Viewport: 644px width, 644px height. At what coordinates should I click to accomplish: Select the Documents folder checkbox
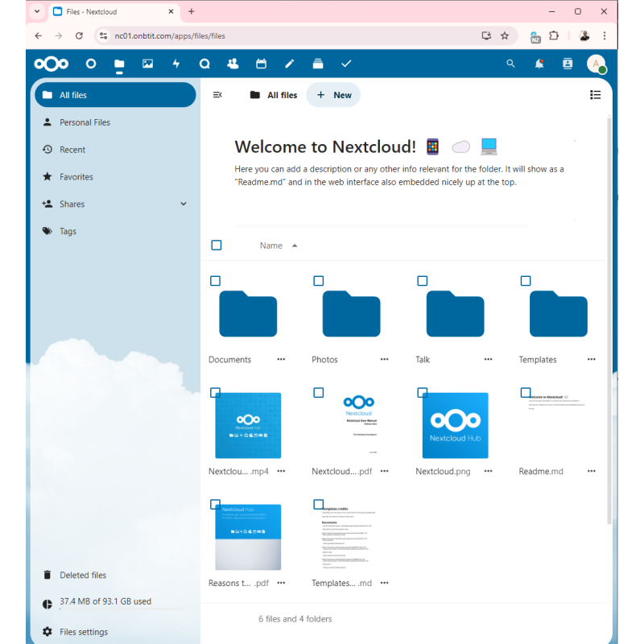click(x=215, y=281)
